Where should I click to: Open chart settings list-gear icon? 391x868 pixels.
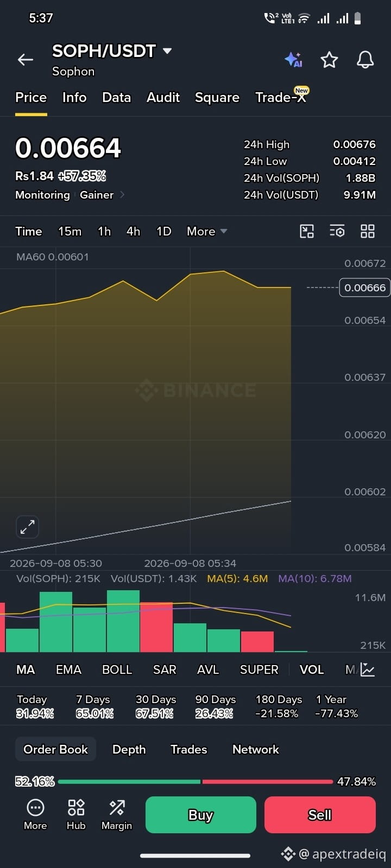click(x=337, y=232)
